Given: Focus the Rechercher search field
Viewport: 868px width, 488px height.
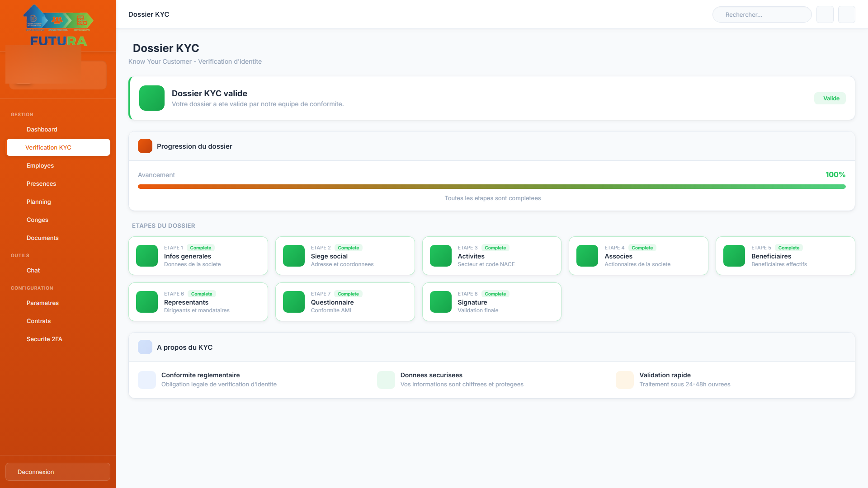Looking at the screenshot, I should [x=762, y=14].
